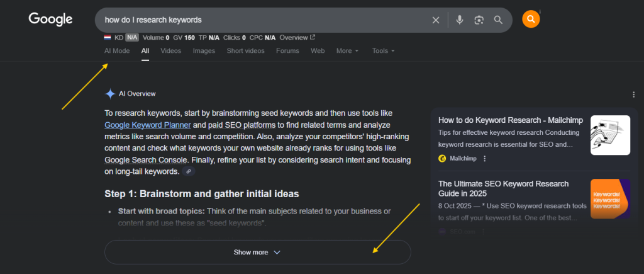The height and width of the screenshot is (274, 644).
Task: Click the source link chip icon
Action: (188, 171)
